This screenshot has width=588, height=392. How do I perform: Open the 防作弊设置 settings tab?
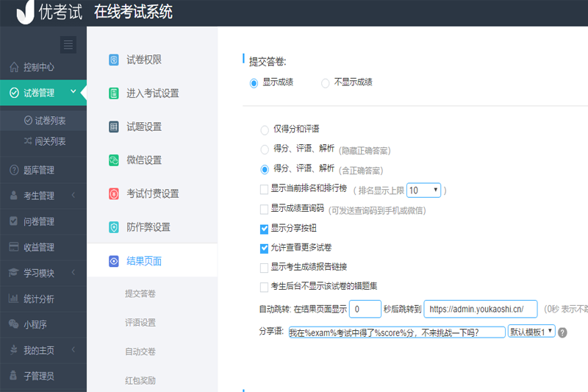pyautogui.click(x=152, y=227)
